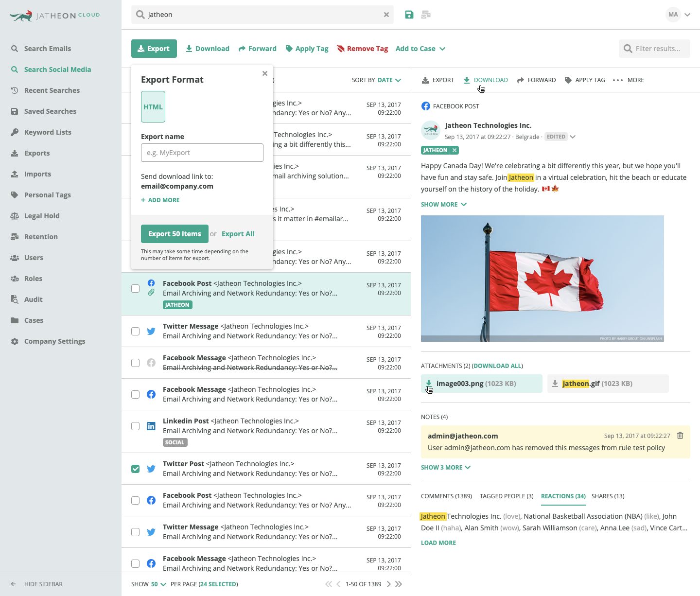The height and width of the screenshot is (596, 700).
Task: Tick the bottom Facebook Message row checkbox
Action: pos(136,564)
